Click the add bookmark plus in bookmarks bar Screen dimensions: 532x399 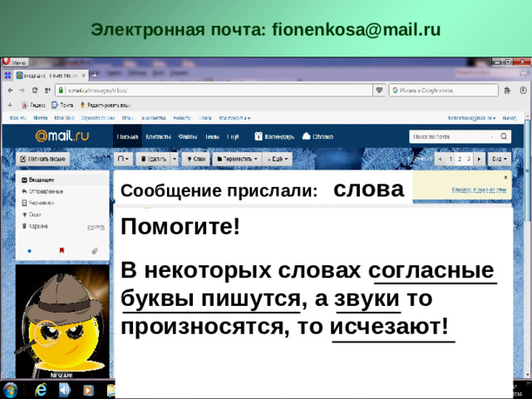pos(10,106)
